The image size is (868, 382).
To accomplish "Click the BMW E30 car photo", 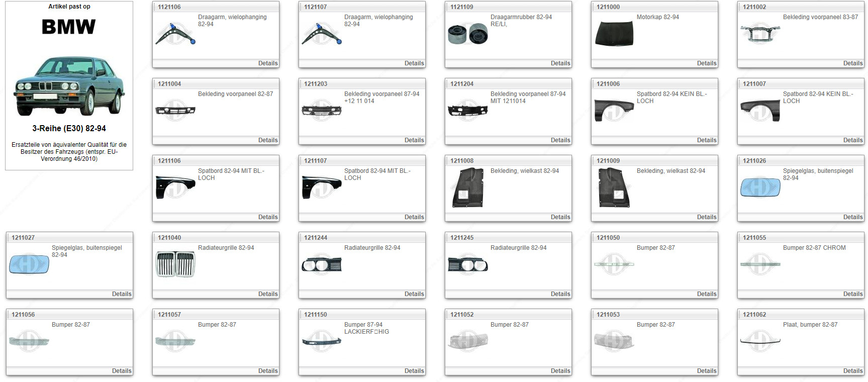I will 69,86.
